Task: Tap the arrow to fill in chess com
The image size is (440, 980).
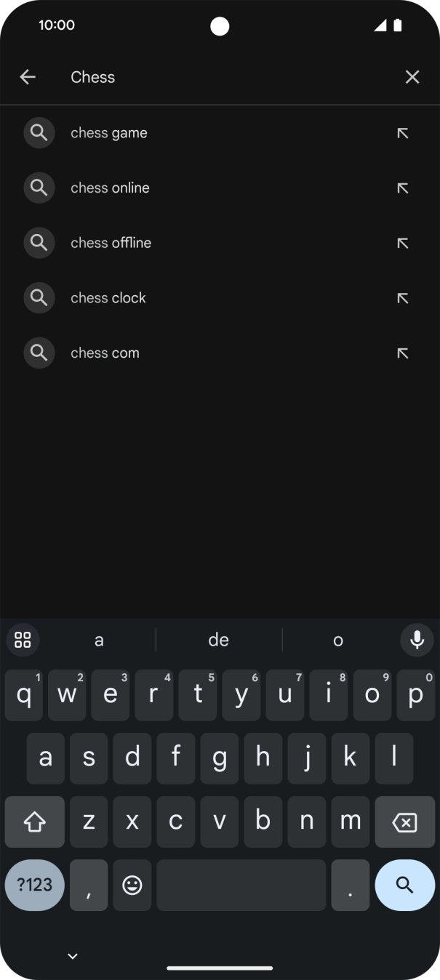Action: pyautogui.click(x=402, y=353)
